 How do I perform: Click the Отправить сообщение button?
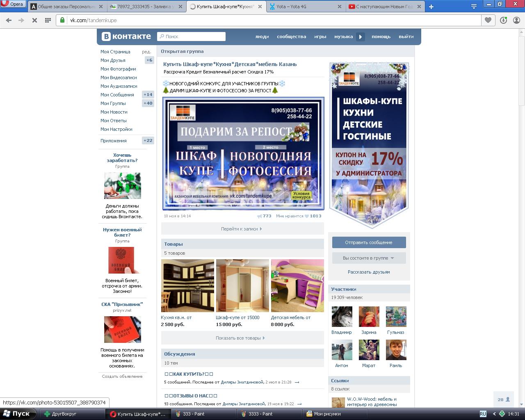369,242
